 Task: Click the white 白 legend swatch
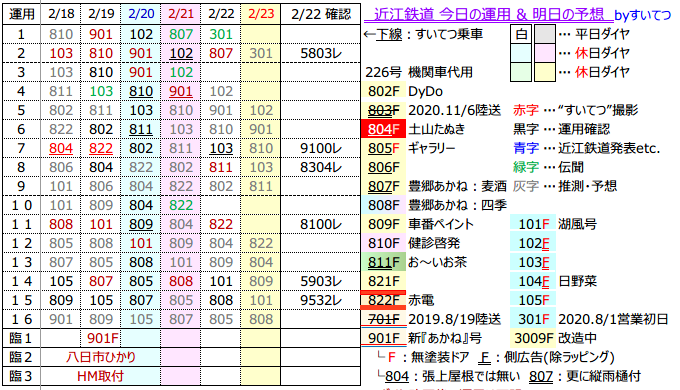click(x=521, y=34)
